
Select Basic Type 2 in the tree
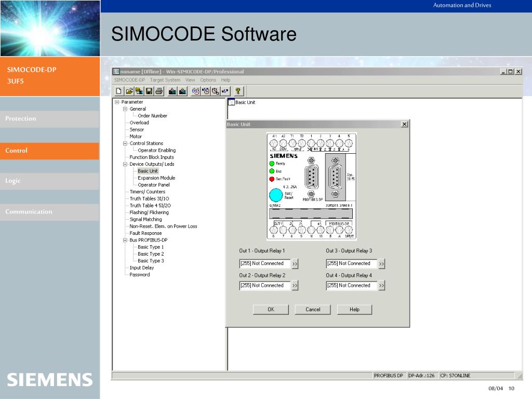click(151, 254)
